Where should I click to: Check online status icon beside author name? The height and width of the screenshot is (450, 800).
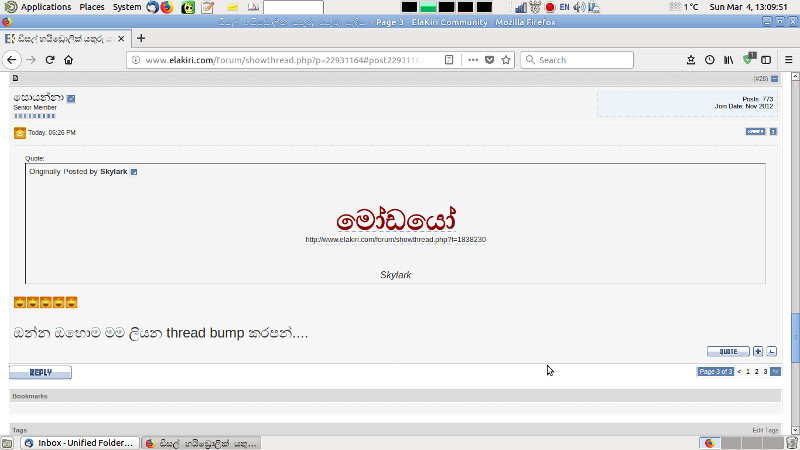point(71,98)
